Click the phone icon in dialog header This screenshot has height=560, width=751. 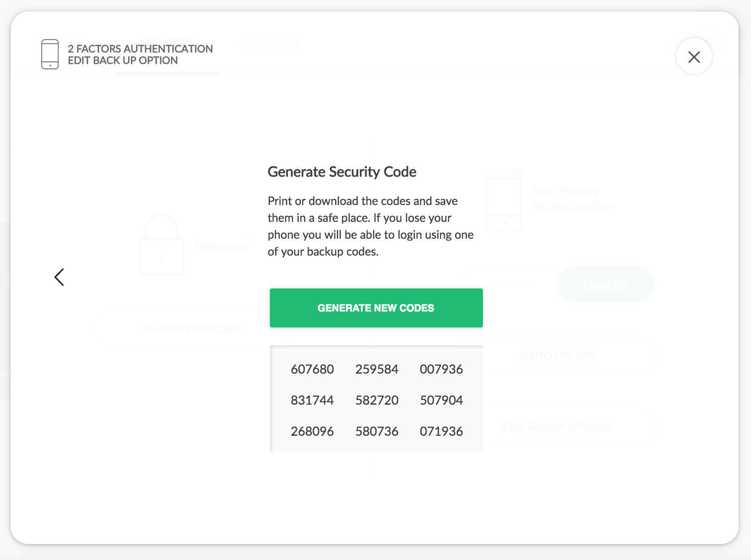coord(50,54)
